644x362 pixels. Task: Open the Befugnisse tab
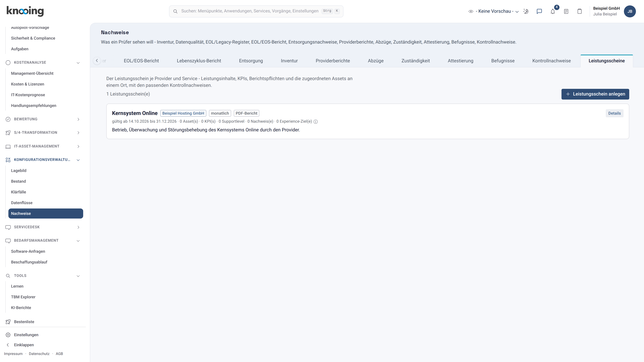(503, 61)
